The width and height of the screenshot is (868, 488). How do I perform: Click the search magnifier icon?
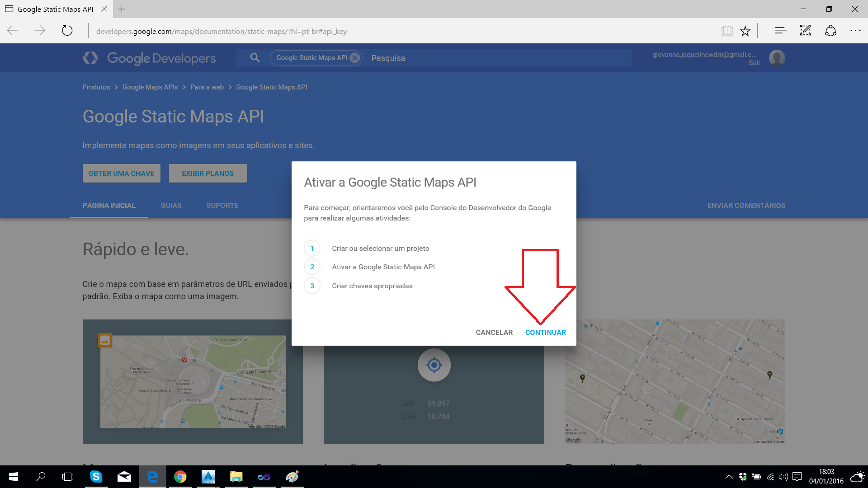[255, 58]
